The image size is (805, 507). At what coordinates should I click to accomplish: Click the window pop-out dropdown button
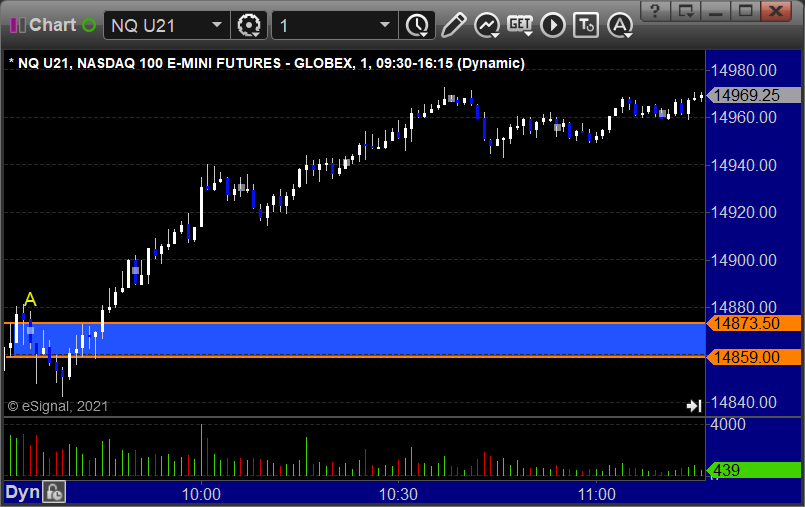point(686,10)
